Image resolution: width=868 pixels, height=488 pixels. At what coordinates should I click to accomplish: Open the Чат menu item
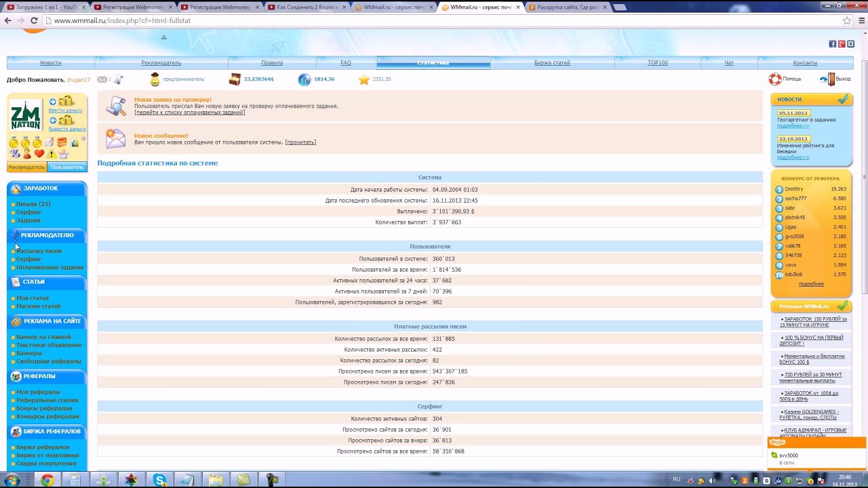[729, 62]
